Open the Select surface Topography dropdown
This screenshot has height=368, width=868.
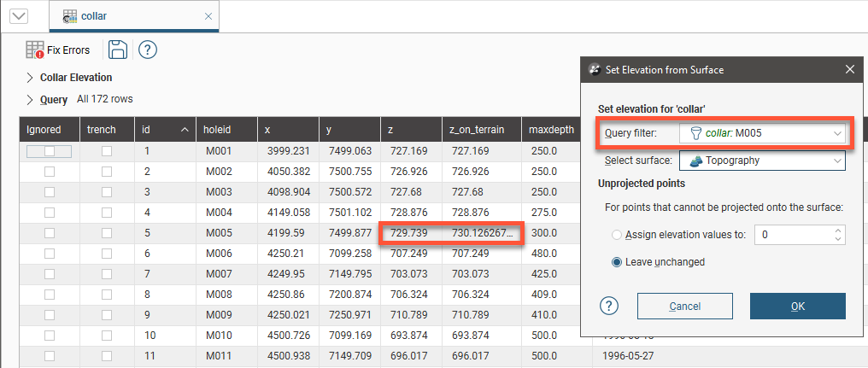click(762, 161)
